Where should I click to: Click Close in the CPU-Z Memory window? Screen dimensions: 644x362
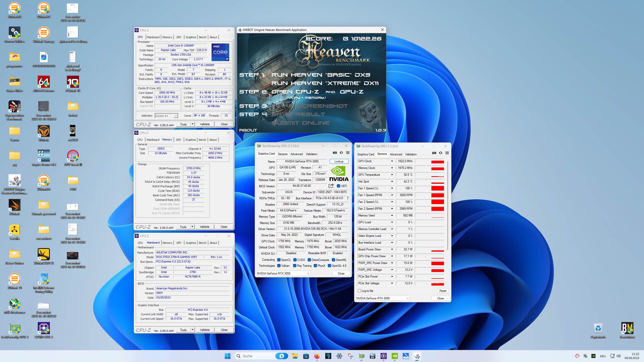pos(224,227)
